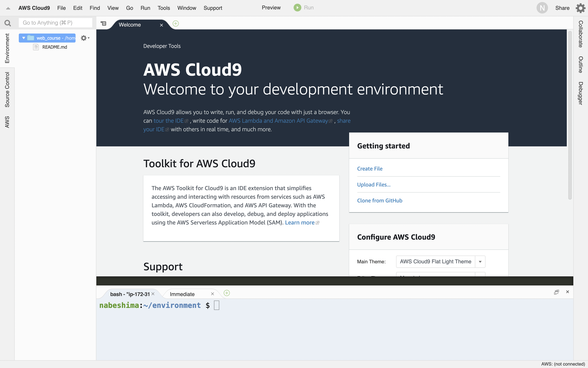588x368 pixels.
Task: Collapse the web_course folder tree
Action: pyautogui.click(x=23, y=38)
